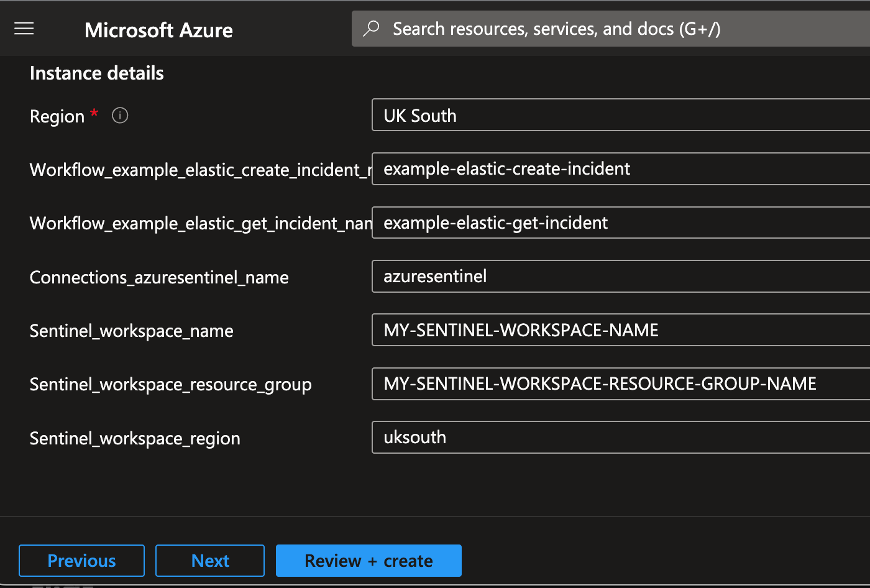
Task: Click the Region label
Action: [57, 116]
